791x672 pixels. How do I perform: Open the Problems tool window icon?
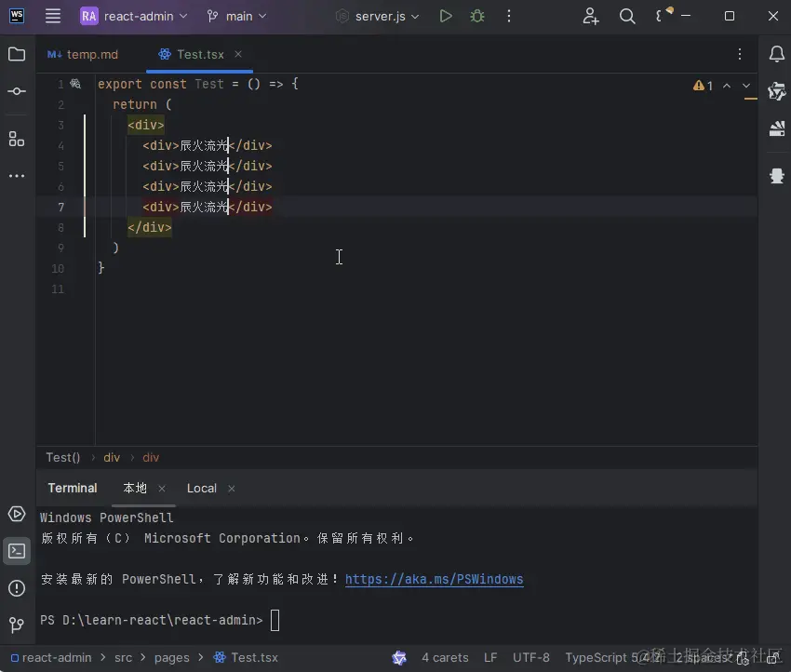pos(17,587)
